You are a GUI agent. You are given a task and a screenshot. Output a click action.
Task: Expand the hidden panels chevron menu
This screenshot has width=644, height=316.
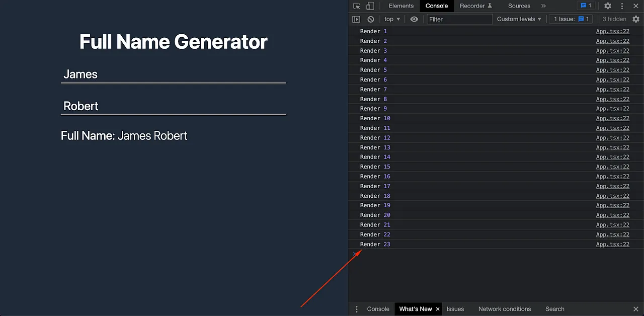pos(543,6)
